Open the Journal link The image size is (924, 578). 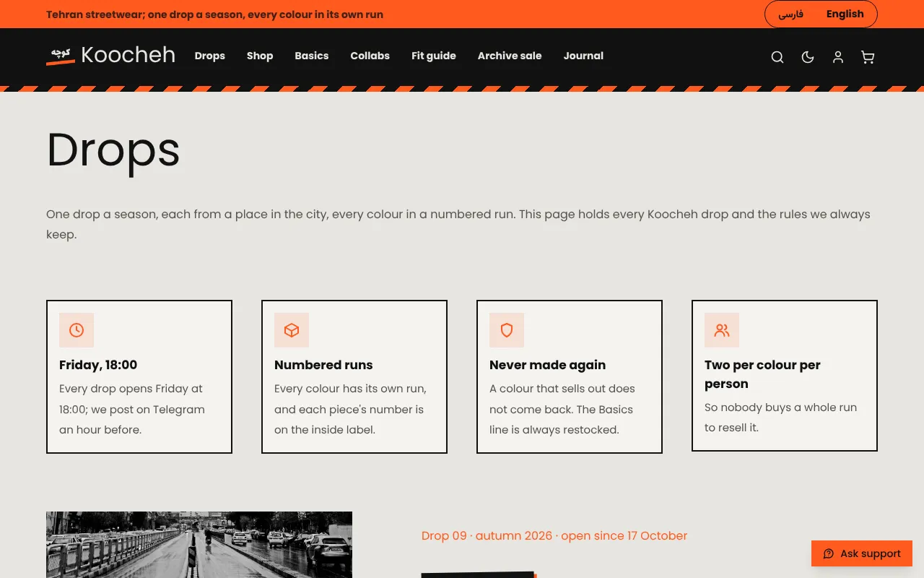583,56
